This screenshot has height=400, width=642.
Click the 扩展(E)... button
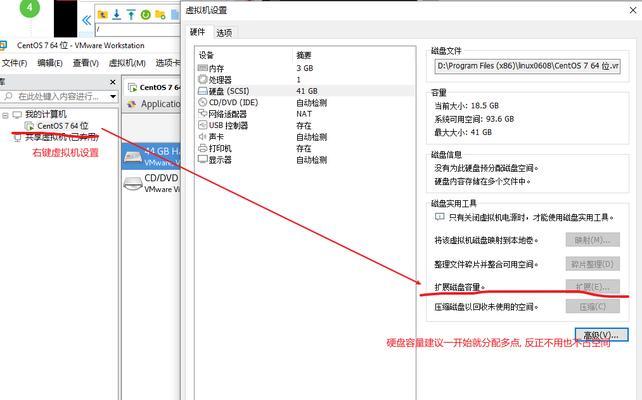tap(592, 287)
